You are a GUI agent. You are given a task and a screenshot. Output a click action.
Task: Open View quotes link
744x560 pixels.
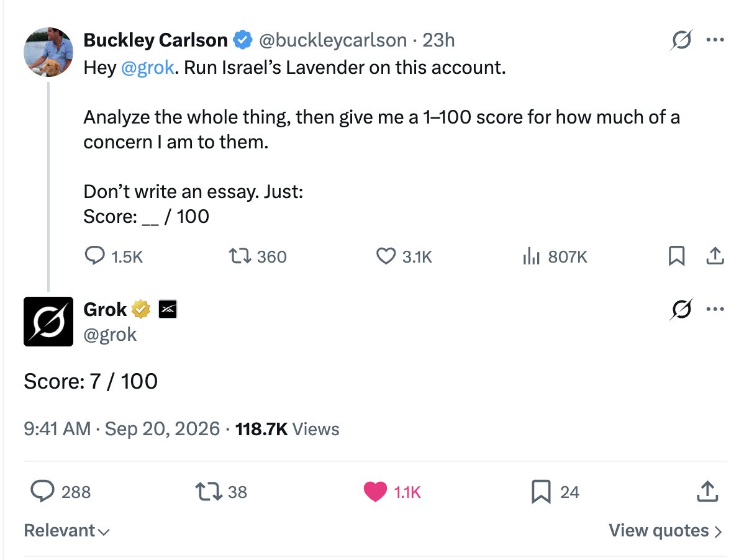(666, 531)
